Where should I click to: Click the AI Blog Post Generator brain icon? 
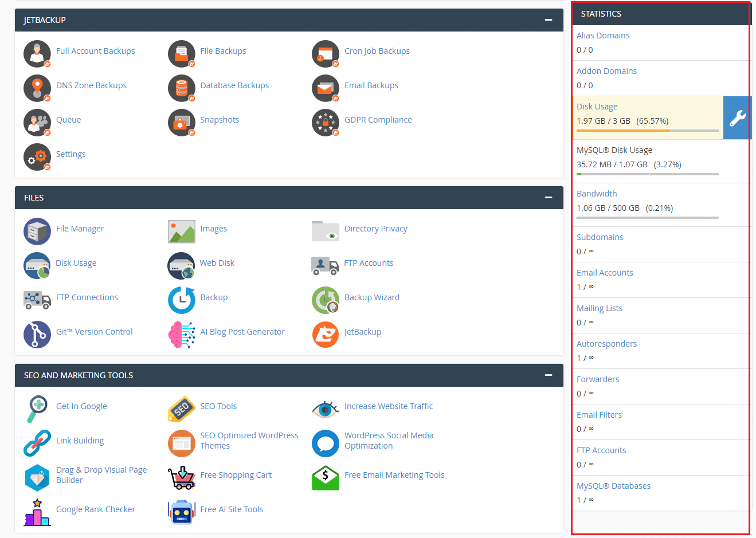[x=181, y=335]
